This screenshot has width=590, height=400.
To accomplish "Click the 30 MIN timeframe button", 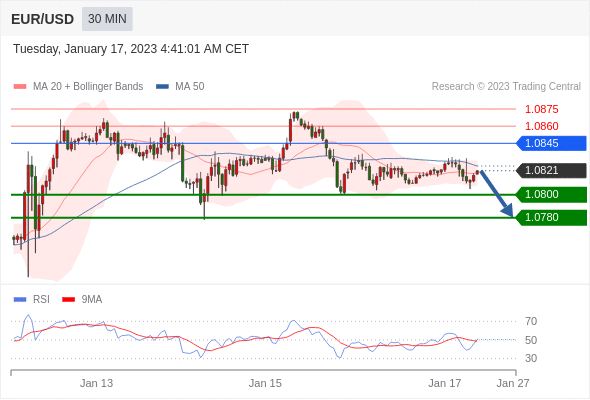I will point(107,19).
